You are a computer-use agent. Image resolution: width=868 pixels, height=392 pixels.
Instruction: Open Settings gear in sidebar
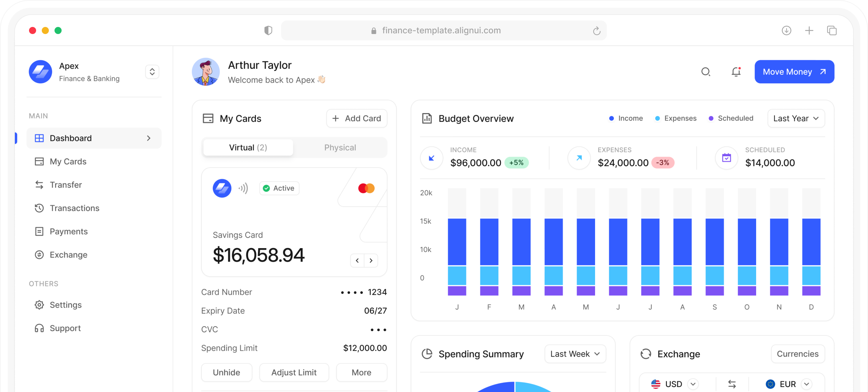click(x=65, y=305)
